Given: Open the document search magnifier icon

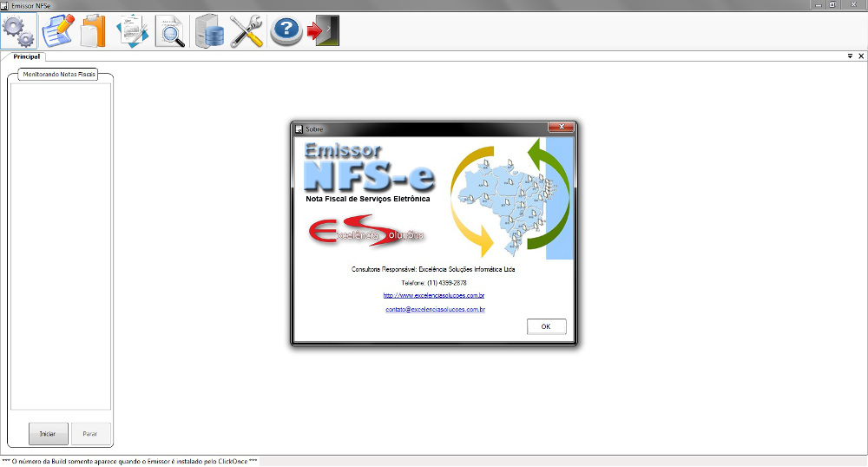Looking at the screenshot, I should click(170, 31).
